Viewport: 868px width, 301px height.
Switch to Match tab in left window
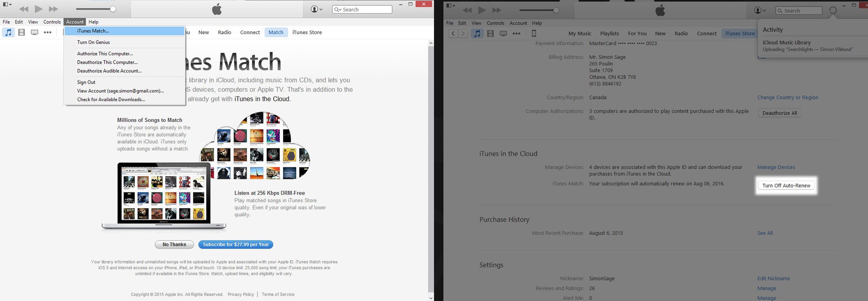coord(276,32)
